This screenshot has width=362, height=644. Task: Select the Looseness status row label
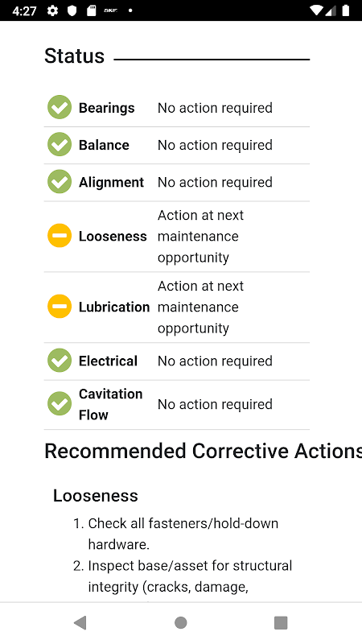tap(113, 236)
